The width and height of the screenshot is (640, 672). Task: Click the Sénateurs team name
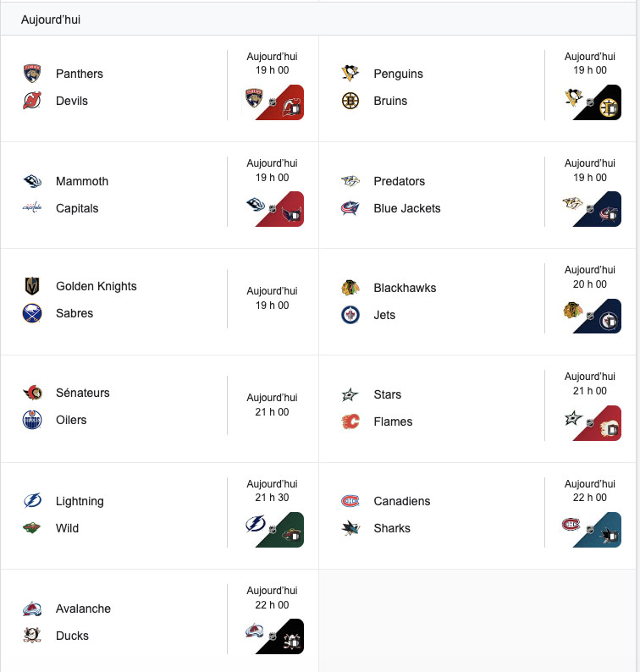coord(83,393)
